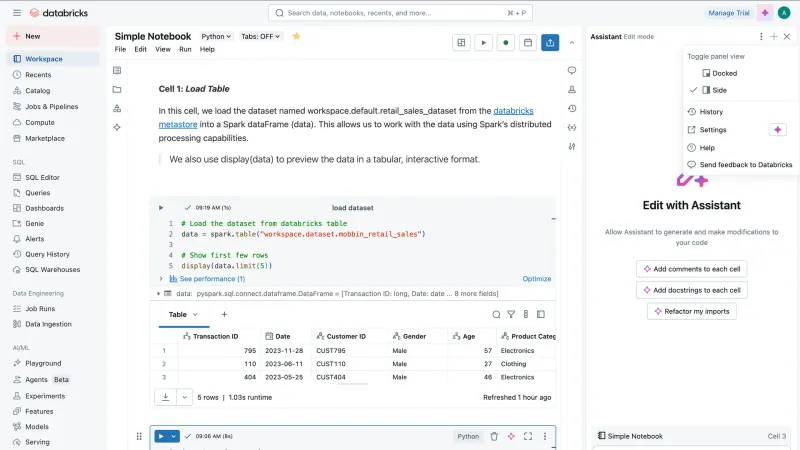Open the environment settings icon
This screenshot has width=800, height=450.
572,146
